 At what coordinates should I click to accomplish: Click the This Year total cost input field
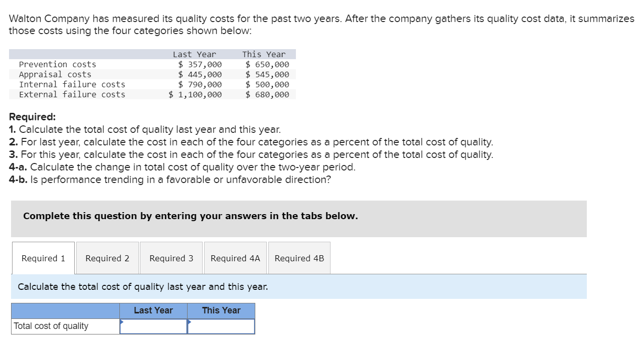pyautogui.click(x=222, y=326)
